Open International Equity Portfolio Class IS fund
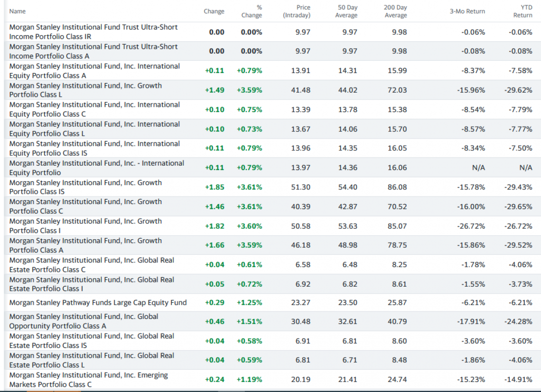 click(x=94, y=149)
